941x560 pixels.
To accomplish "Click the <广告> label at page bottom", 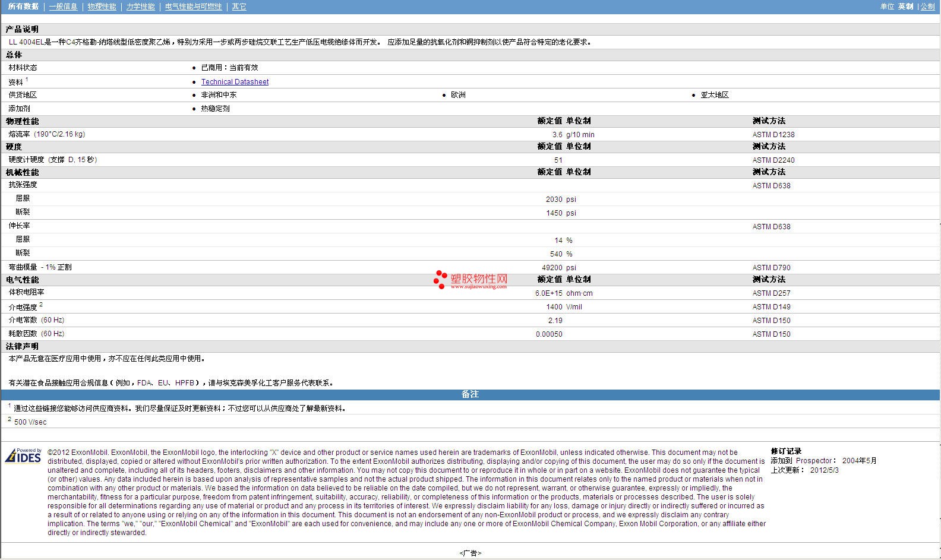I will pos(470,553).
